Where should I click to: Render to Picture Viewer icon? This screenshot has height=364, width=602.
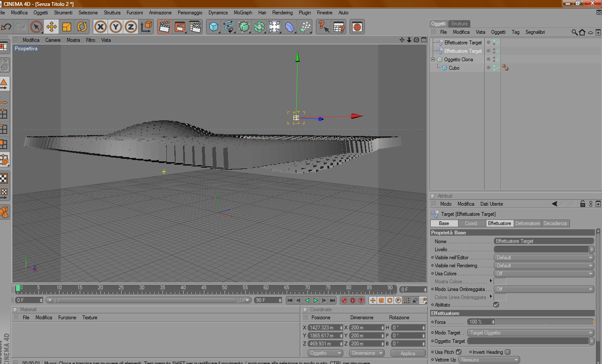[x=180, y=27]
